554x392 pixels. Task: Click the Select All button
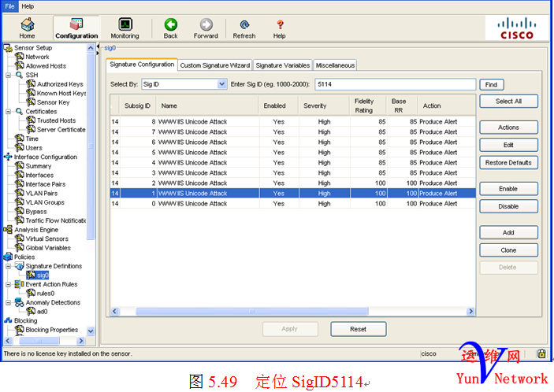[508, 102]
